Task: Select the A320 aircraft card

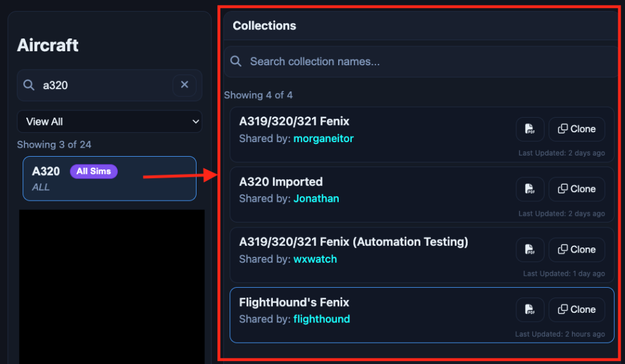Action: tap(109, 179)
